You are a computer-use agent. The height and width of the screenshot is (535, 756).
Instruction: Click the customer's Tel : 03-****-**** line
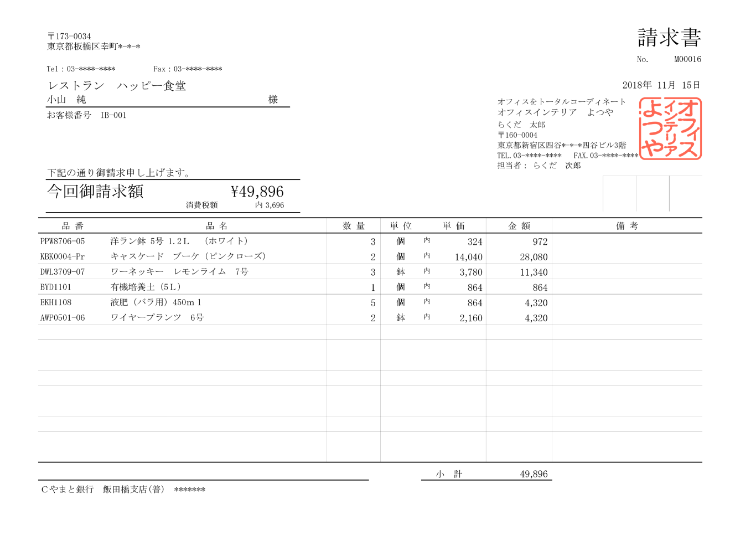pyautogui.click(x=81, y=69)
